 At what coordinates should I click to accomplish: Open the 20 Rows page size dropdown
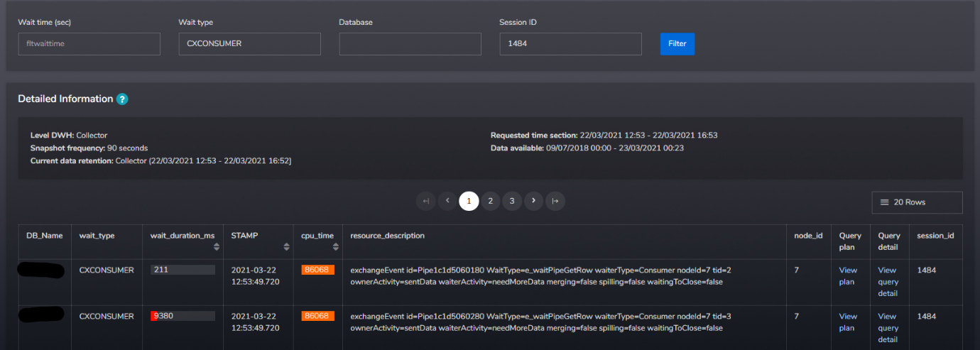pos(917,202)
